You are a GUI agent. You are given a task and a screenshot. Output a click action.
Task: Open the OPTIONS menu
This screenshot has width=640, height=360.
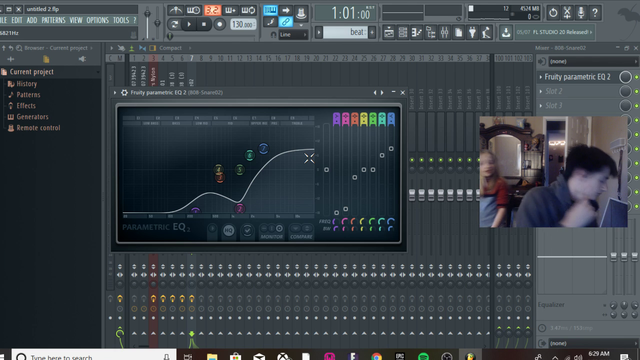(x=98, y=20)
